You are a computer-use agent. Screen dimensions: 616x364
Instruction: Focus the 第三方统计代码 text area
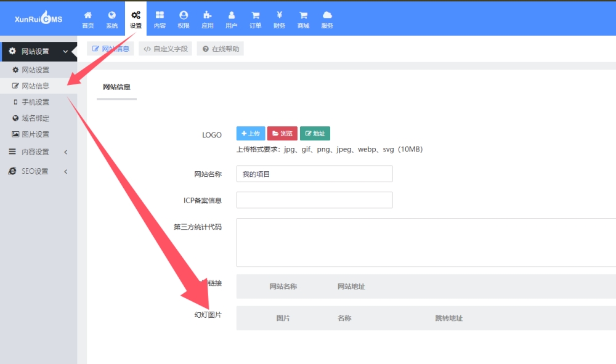426,243
